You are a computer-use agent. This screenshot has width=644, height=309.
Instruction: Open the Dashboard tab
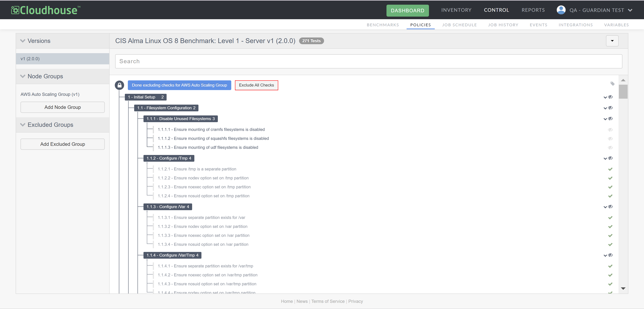pos(408,10)
